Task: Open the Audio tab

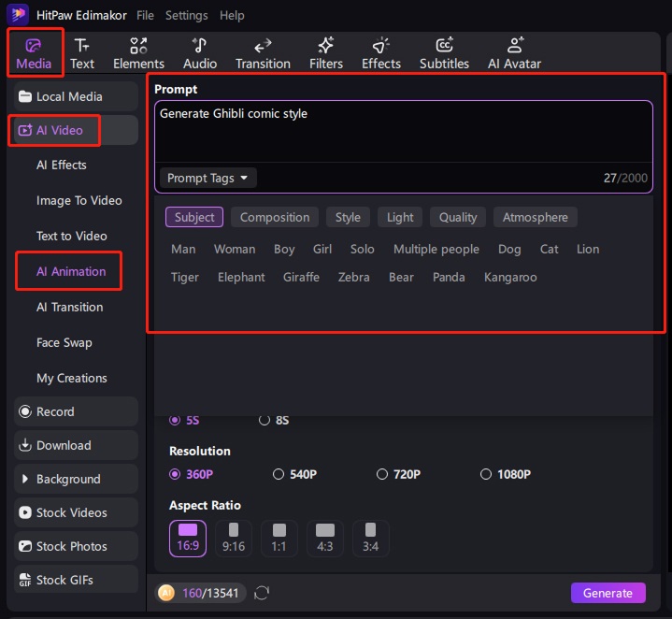Action: [x=200, y=53]
